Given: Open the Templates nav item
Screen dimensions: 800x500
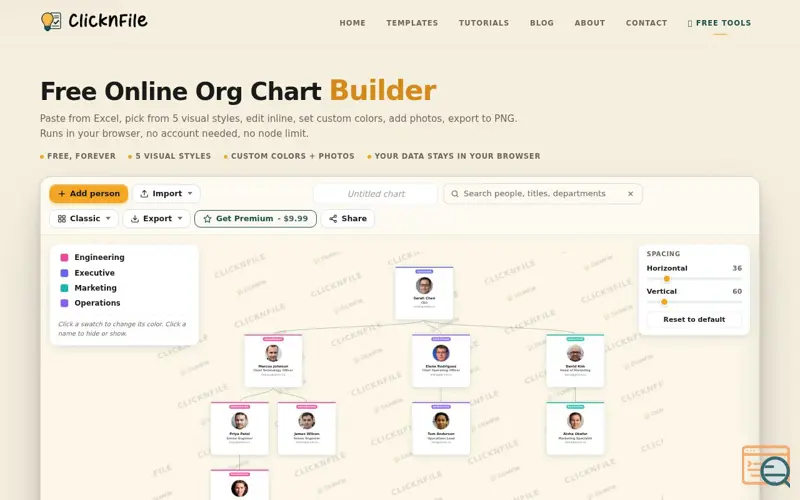Looking at the screenshot, I should tap(412, 23).
